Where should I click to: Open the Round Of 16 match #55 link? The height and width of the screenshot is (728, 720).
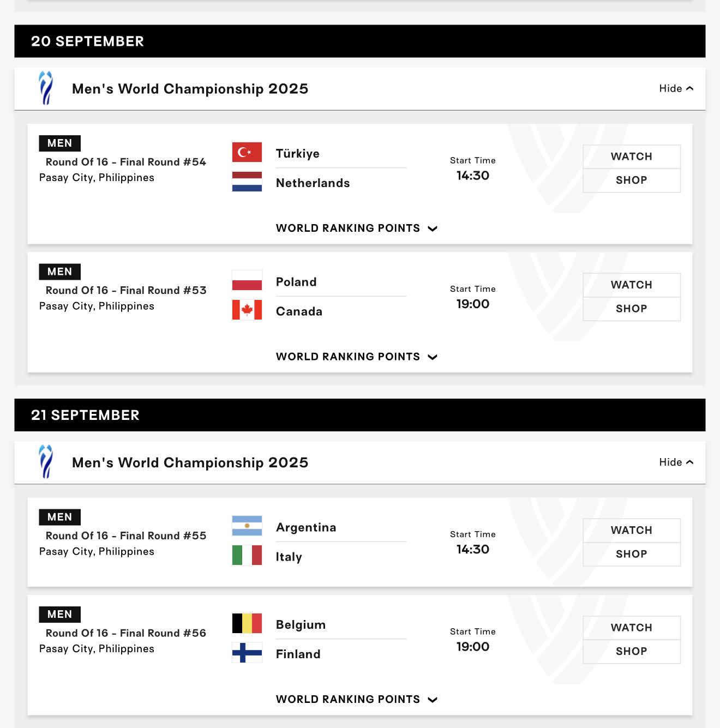point(126,536)
